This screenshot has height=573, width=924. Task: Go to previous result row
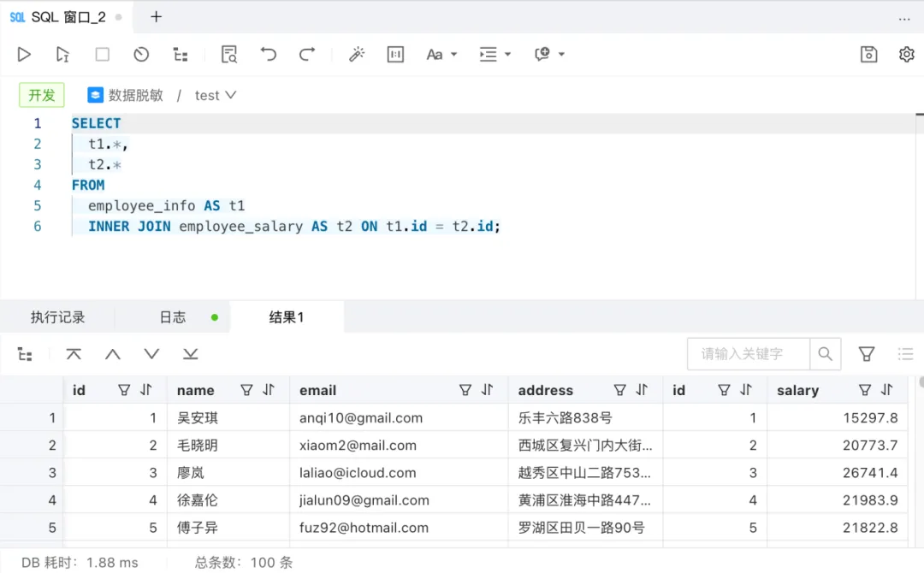[x=113, y=354]
